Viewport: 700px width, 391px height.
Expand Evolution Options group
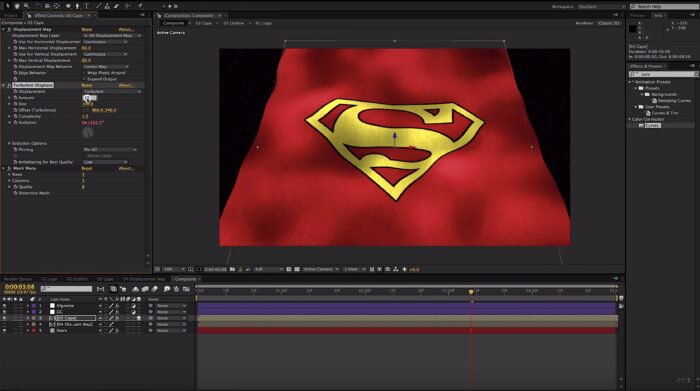pyautogui.click(x=9, y=143)
